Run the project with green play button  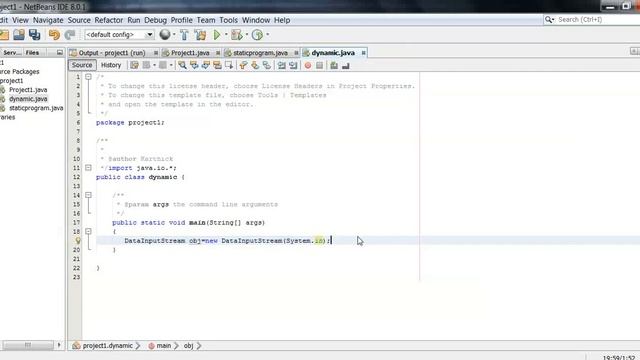pyautogui.click(x=217, y=35)
